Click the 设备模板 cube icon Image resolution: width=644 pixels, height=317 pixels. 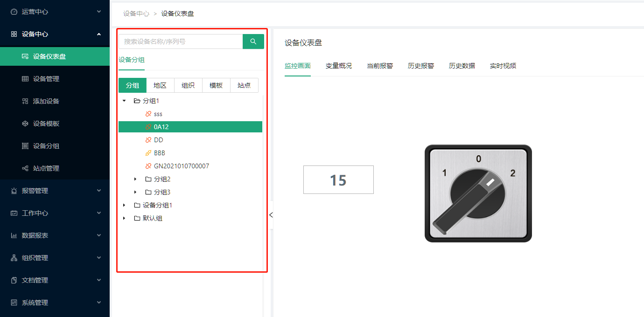pos(25,124)
